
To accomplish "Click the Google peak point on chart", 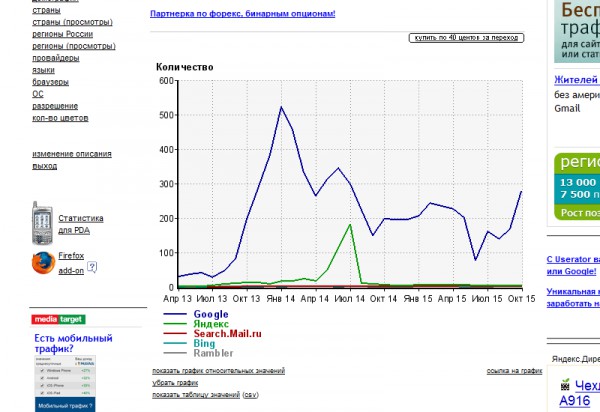I will [281, 107].
